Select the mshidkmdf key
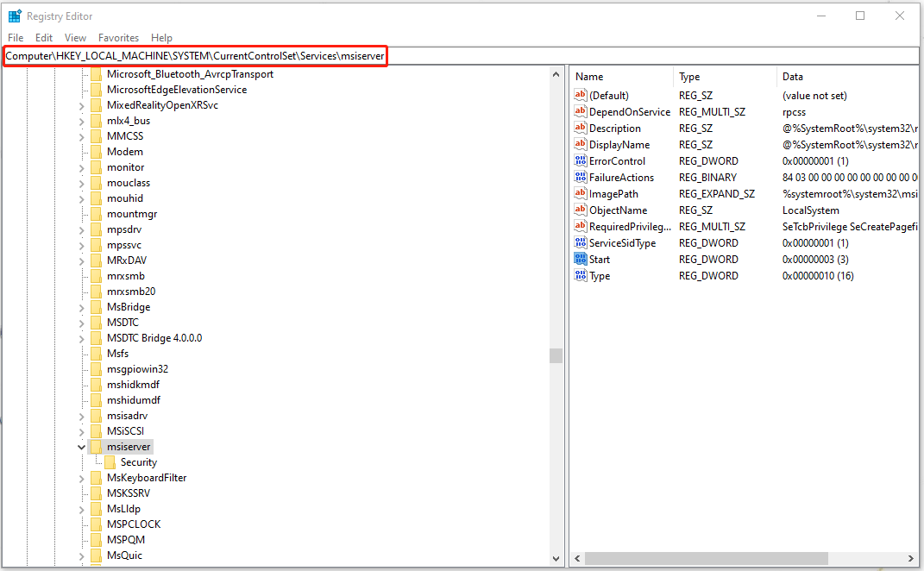Screen dimensions: 924x571 (133, 384)
